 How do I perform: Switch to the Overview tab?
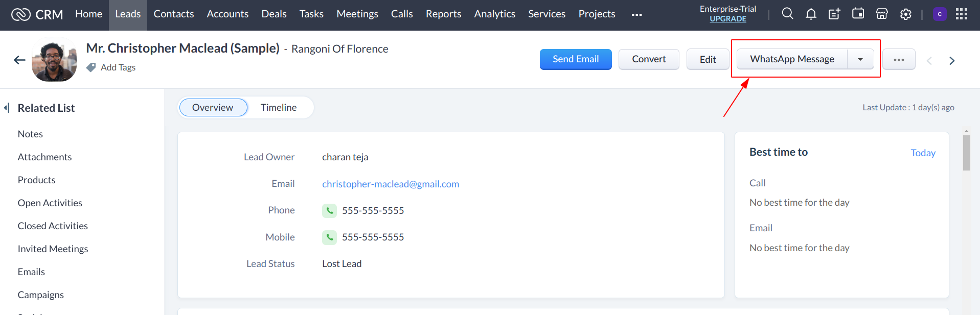213,108
